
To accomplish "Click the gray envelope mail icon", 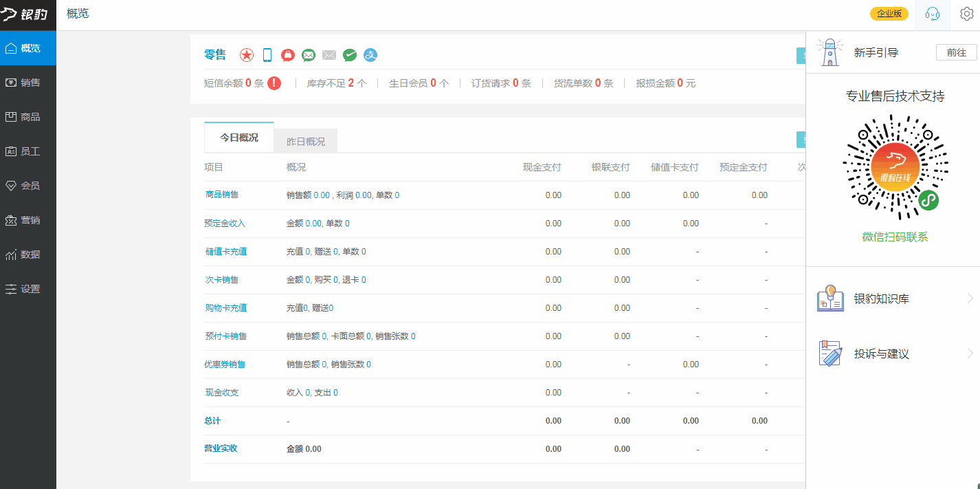I will [x=329, y=55].
